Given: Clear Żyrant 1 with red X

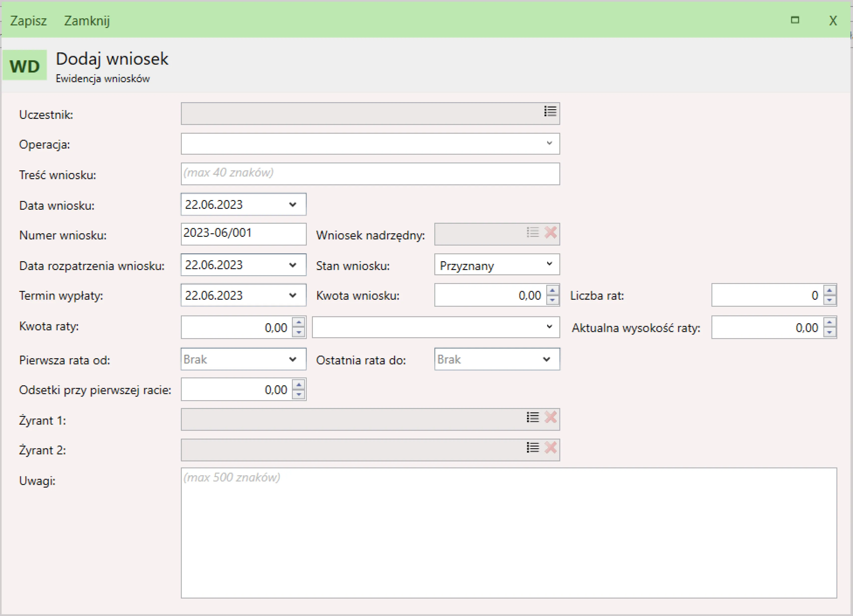Looking at the screenshot, I should (551, 417).
